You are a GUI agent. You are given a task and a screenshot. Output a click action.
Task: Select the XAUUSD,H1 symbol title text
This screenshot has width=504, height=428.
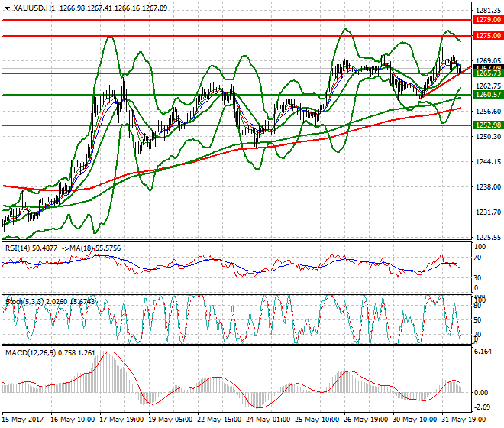pos(34,8)
